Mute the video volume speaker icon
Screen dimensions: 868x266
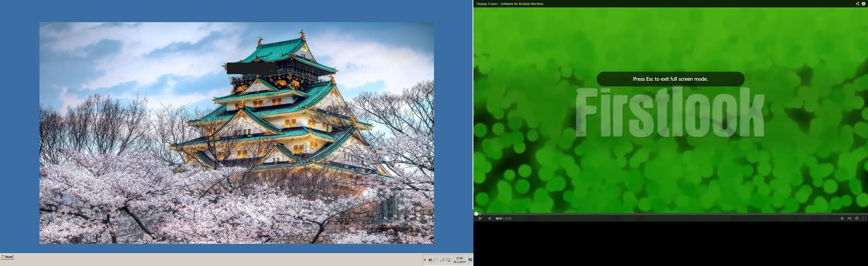click(489, 218)
